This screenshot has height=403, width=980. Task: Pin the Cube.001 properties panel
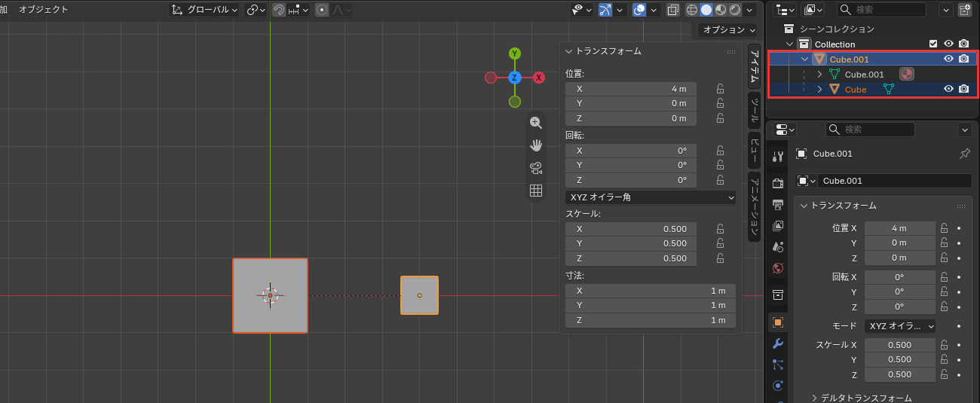pos(964,154)
